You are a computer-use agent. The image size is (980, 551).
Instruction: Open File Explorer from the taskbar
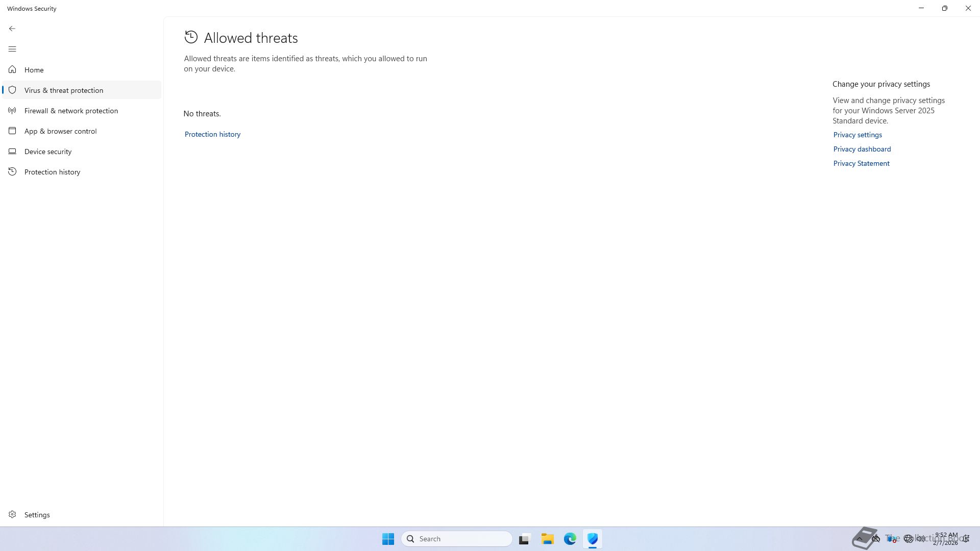pyautogui.click(x=547, y=539)
